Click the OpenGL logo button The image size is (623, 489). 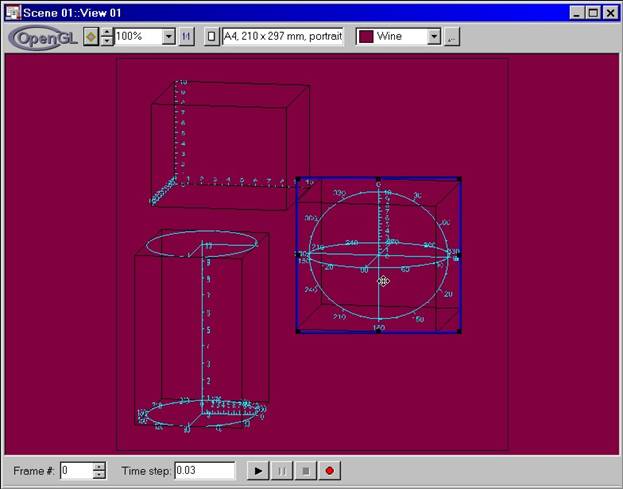(43, 37)
